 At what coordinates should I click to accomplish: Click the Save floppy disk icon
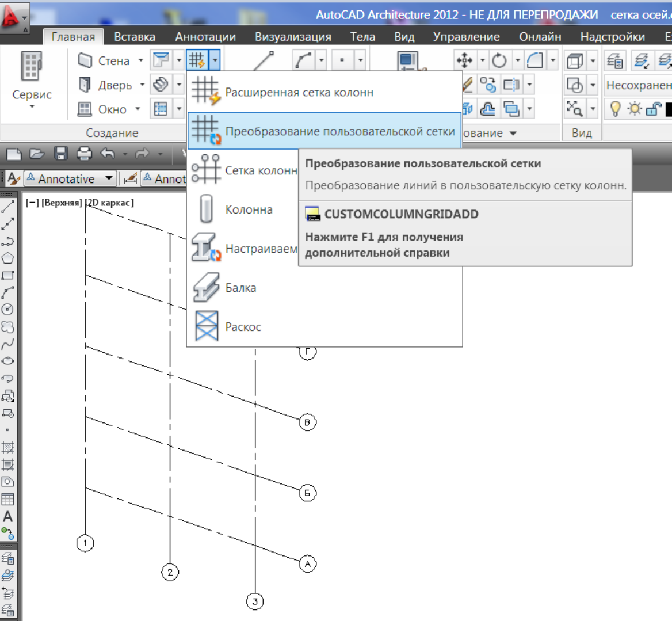pos(60,154)
